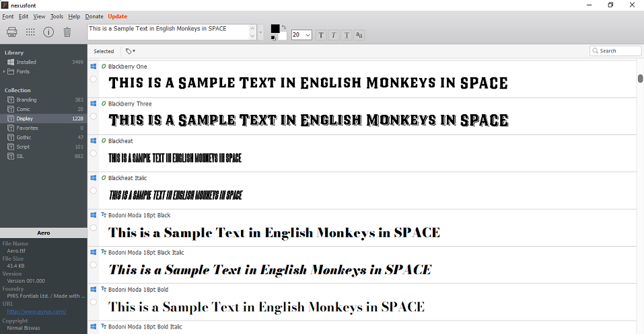Select the Script collection

44,147
